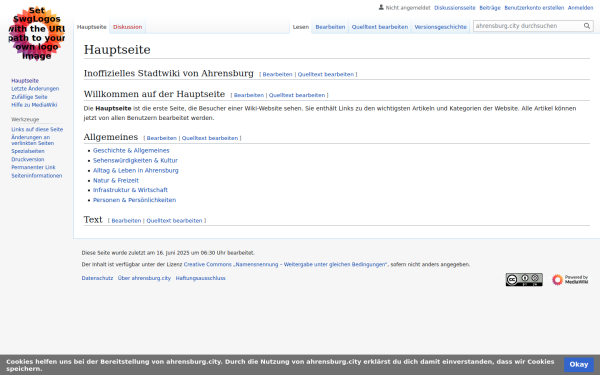600x375 pixels.
Task: Click Bearbeiten next to Text heading
Action: point(126,220)
